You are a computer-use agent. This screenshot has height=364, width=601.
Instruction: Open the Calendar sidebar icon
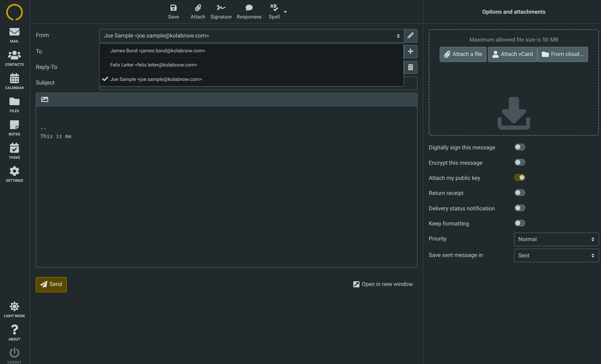(14, 81)
